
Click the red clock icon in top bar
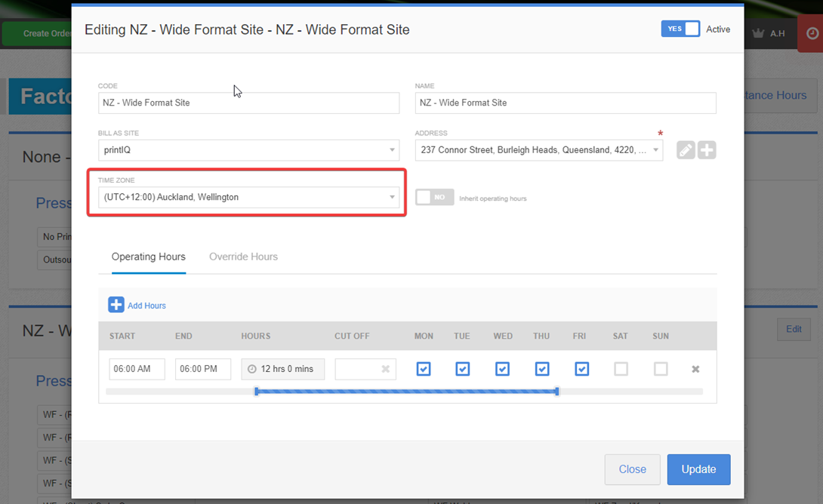pos(812,33)
